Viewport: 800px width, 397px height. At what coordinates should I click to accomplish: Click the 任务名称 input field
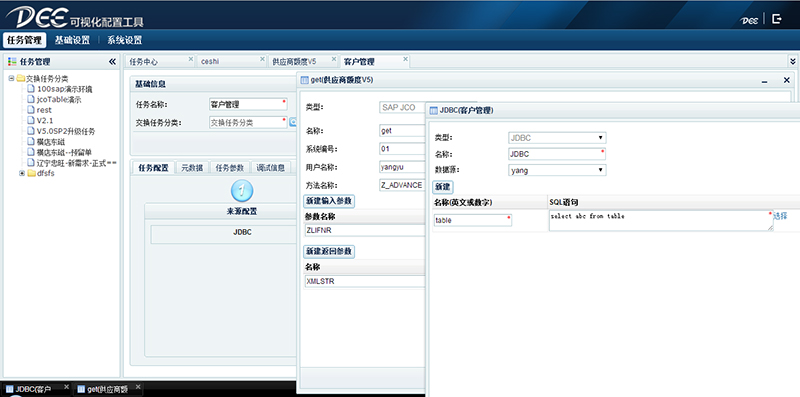click(248, 104)
